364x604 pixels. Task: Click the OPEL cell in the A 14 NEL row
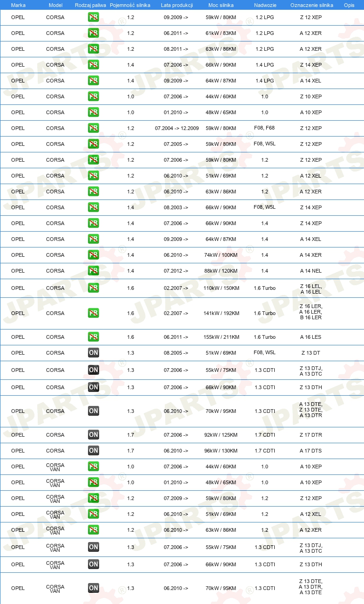pyautogui.click(x=18, y=271)
